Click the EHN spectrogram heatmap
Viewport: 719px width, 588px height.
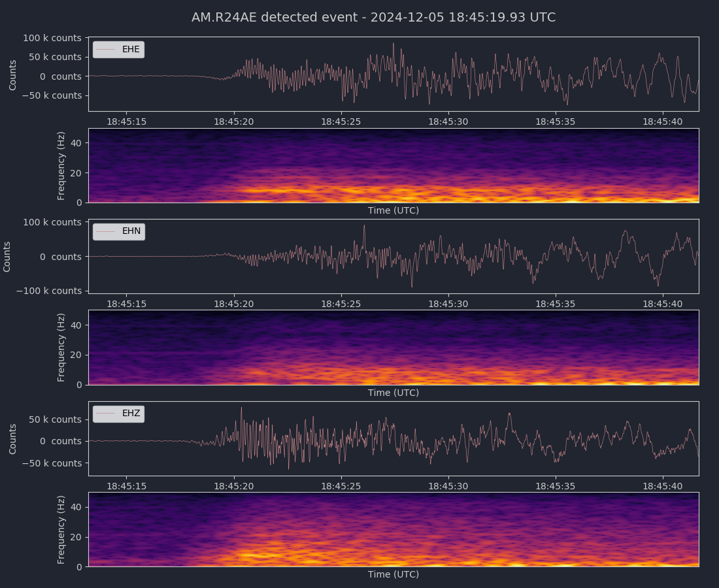click(393, 348)
